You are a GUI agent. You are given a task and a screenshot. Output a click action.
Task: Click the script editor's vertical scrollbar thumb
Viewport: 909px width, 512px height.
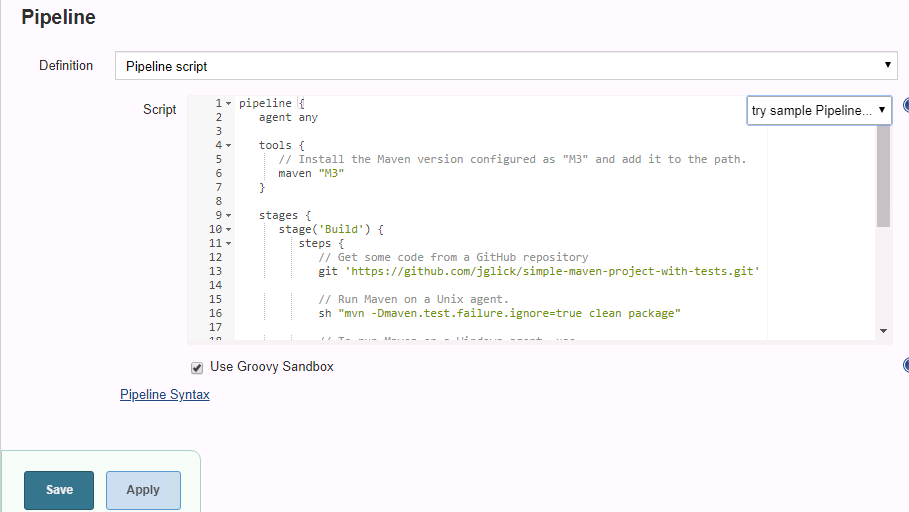click(883, 175)
